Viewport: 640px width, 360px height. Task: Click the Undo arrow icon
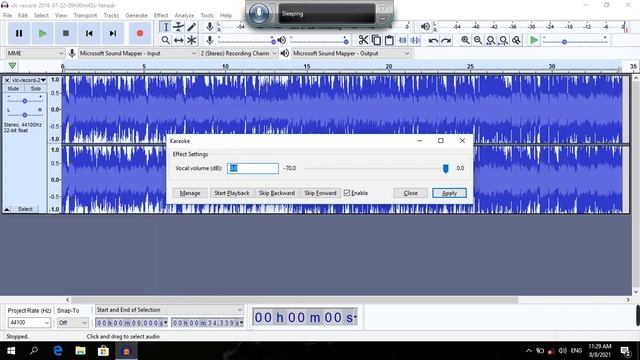(x=433, y=40)
